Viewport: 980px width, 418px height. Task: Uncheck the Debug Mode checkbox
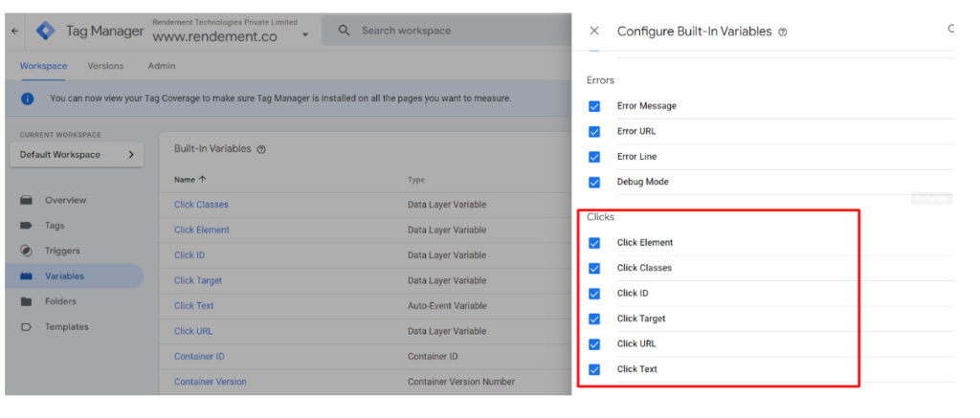coord(594,183)
